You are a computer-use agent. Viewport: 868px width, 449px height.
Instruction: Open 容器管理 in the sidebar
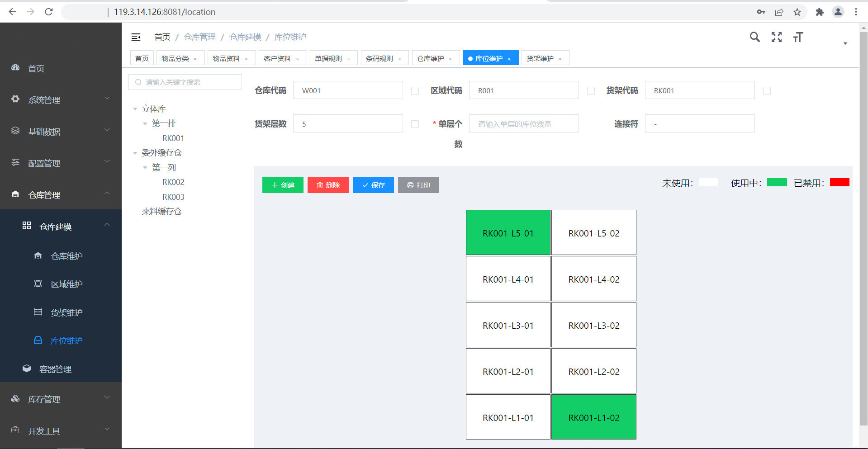tap(55, 369)
